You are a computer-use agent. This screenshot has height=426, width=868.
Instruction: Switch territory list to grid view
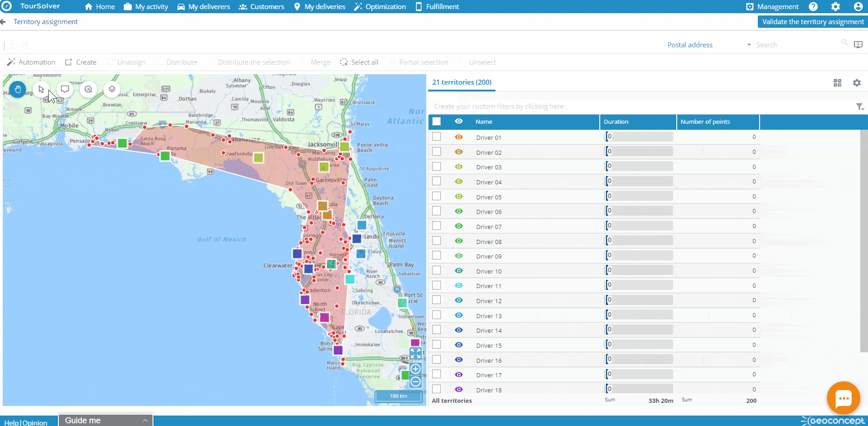tap(837, 83)
